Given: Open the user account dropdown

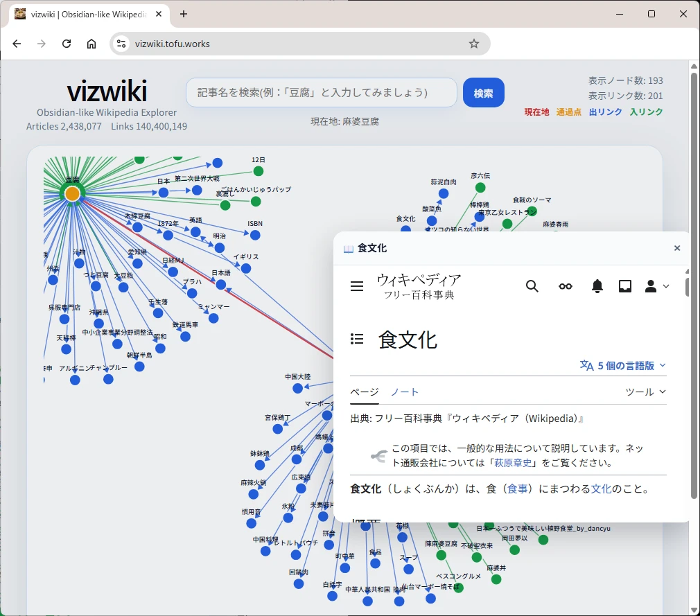Looking at the screenshot, I should coord(657,286).
